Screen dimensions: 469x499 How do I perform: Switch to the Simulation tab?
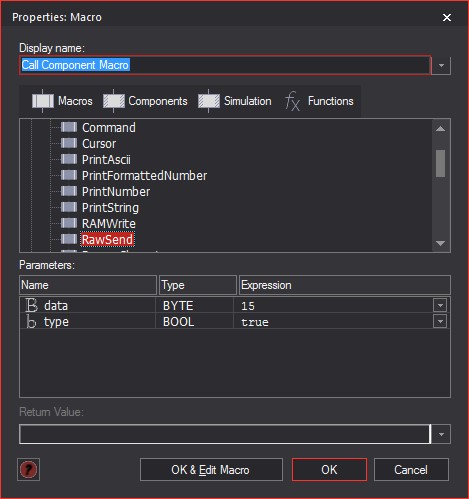tap(235, 101)
